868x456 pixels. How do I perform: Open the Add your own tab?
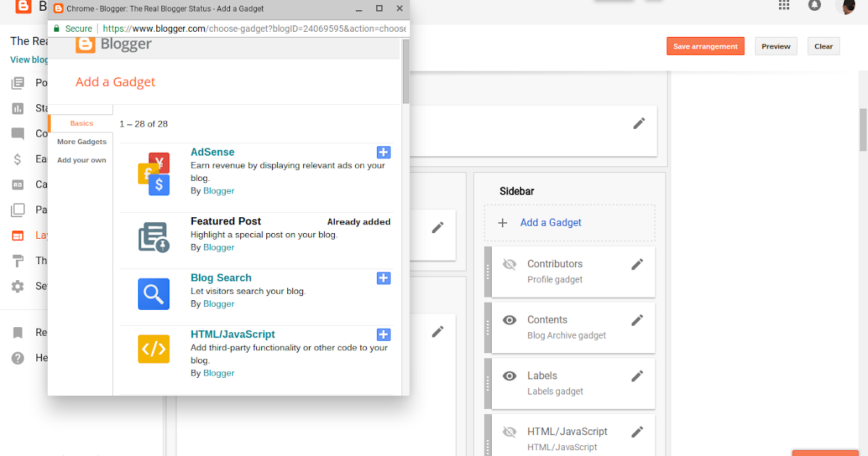(x=81, y=160)
